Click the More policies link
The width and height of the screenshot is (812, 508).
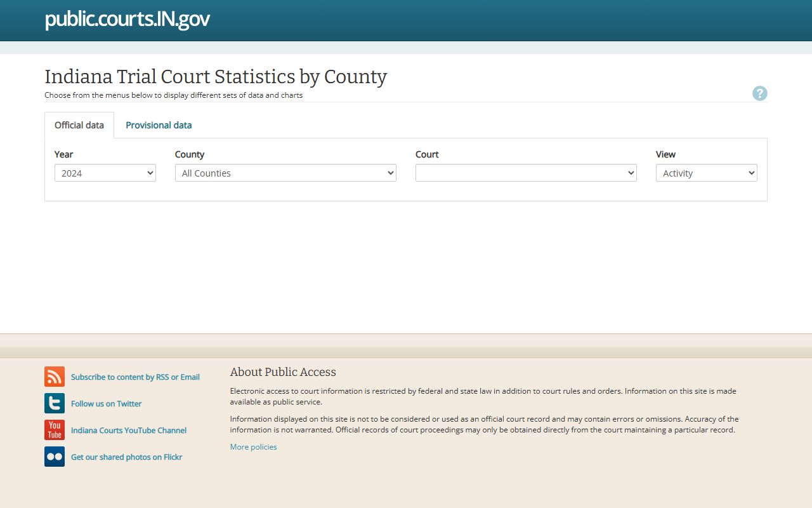[x=253, y=447]
